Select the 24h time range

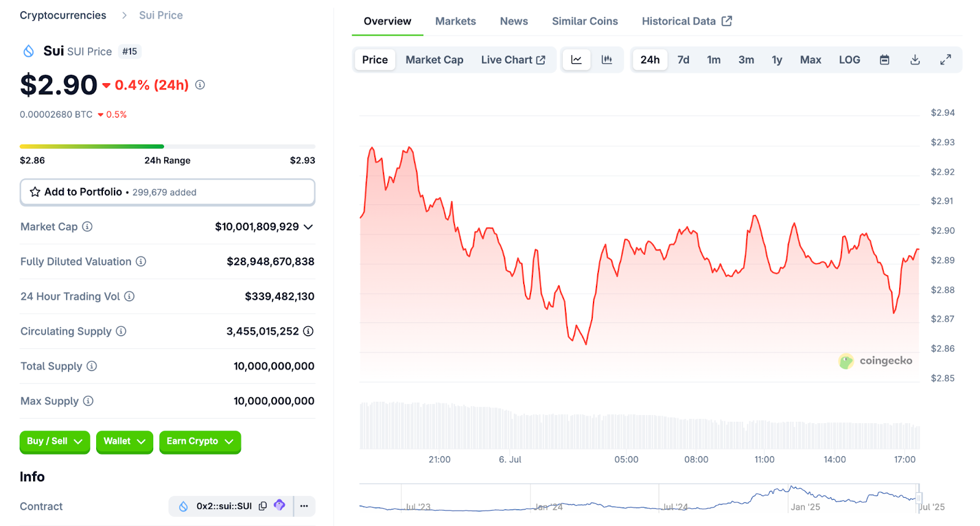[x=650, y=60]
